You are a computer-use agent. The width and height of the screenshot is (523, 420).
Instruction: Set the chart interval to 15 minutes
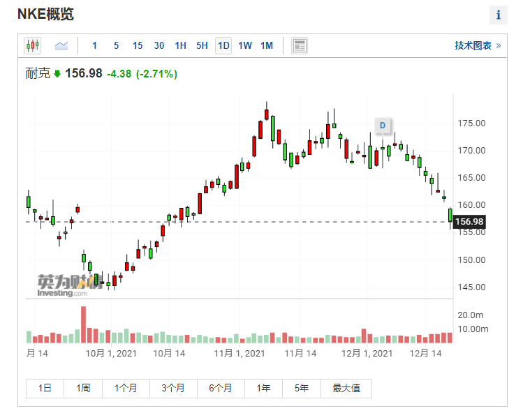[138, 45]
